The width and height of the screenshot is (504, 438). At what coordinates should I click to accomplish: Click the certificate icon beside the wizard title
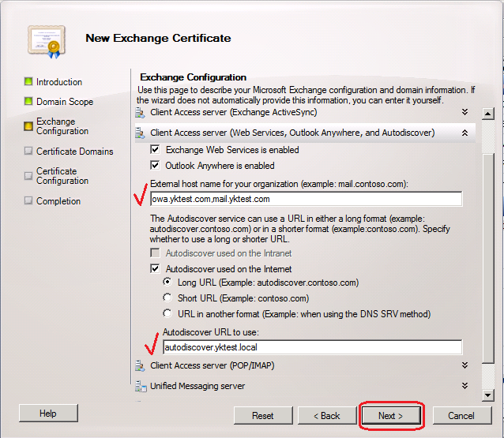pyautogui.click(x=43, y=40)
